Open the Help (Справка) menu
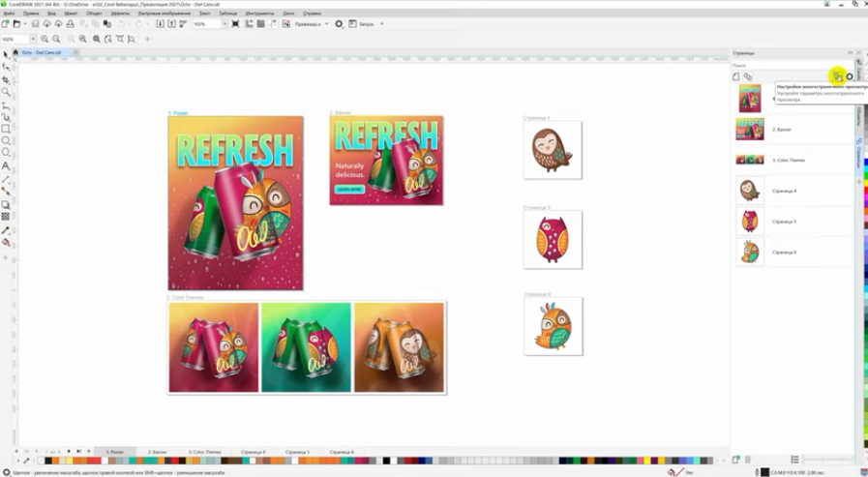 tap(312, 13)
